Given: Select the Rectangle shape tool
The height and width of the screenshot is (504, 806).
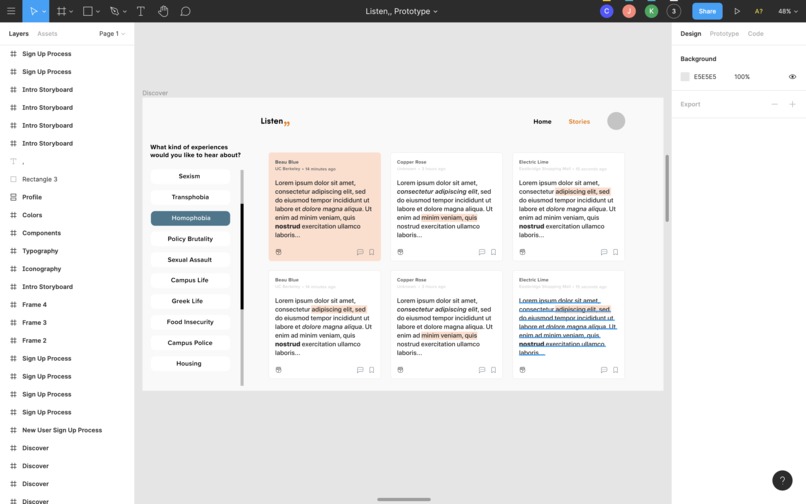Looking at the screenshot, I should tap(88, 11).
